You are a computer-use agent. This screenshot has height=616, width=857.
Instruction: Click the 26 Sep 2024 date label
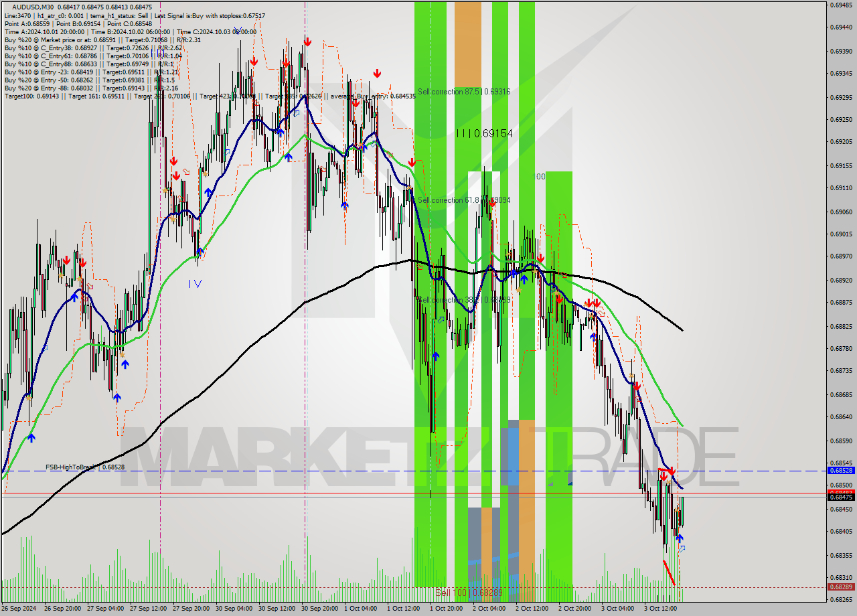[19, 609]
